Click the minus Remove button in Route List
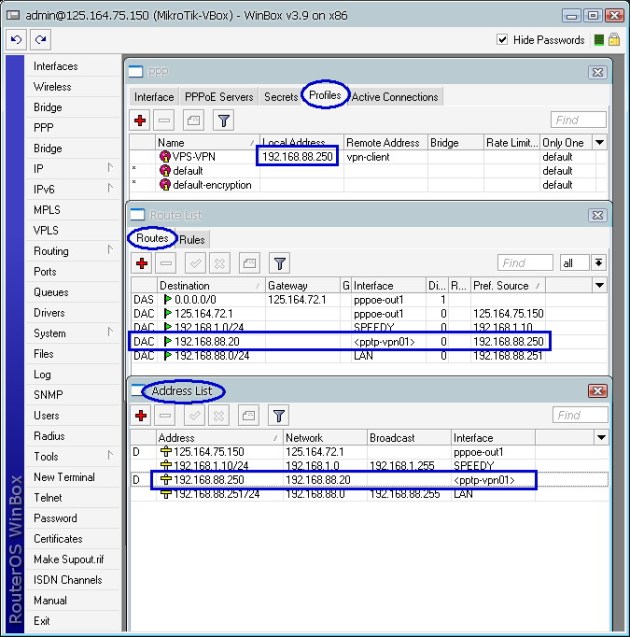The image size is (630, 637). click(x=166, y=263)
